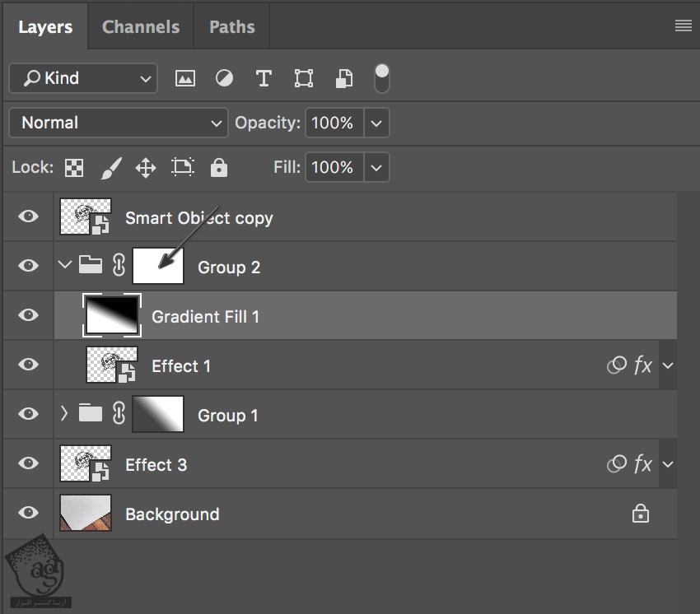The image size is (700, 614).
Task: Collapse the Group 2 folder
Action: click(x=65, y=266)
